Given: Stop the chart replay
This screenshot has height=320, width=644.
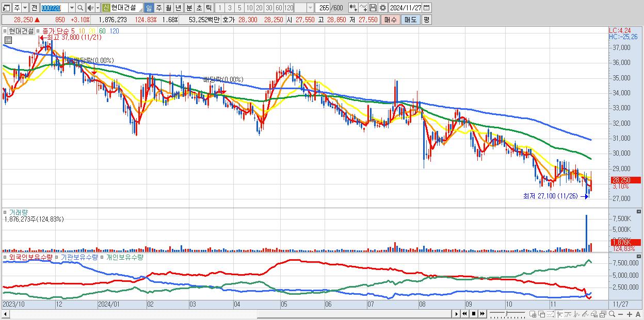Looking at the screenshot, I should [474, 313].
